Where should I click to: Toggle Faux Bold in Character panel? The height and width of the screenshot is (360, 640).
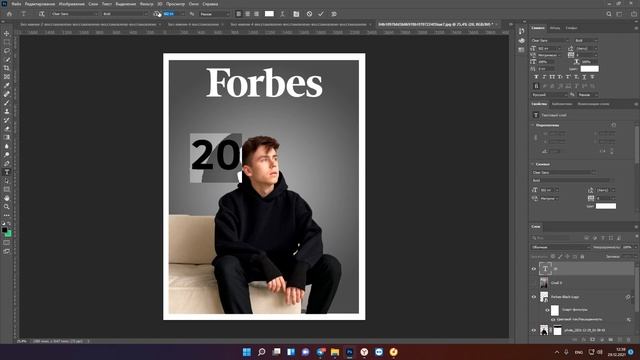(x=536, y=77)
